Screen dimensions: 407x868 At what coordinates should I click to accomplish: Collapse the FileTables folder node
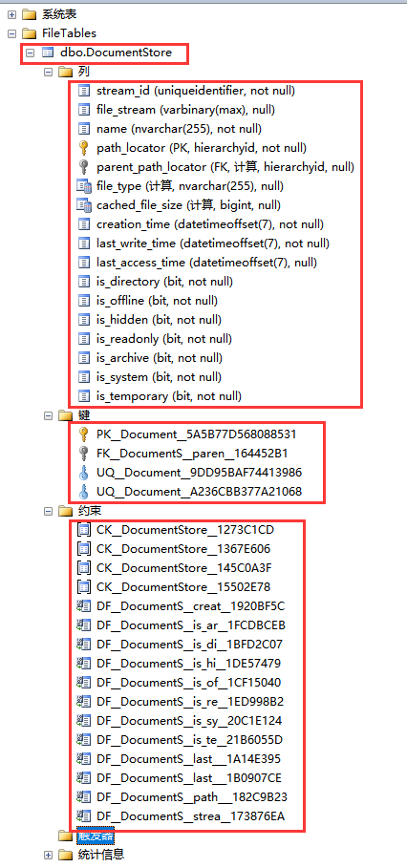(11, 33)
